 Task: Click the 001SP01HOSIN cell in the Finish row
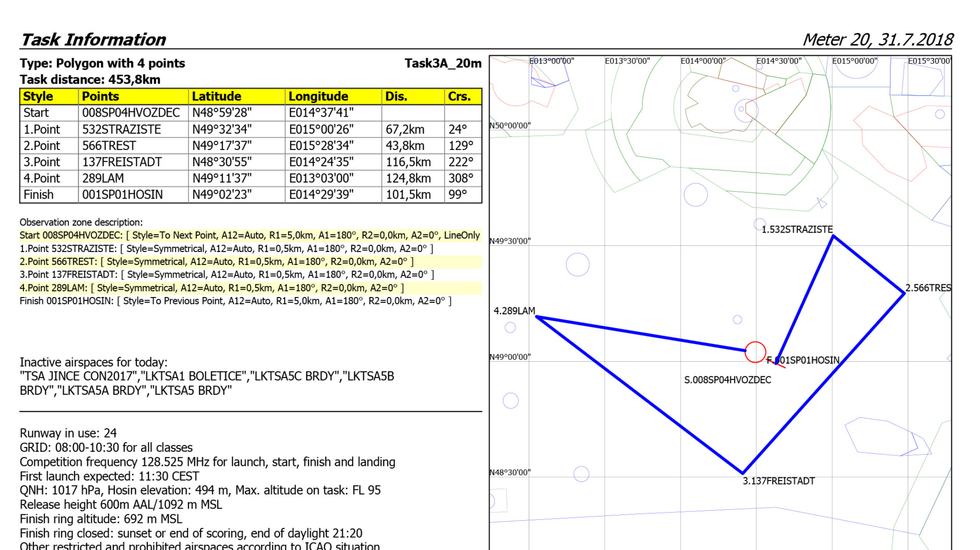122,194
